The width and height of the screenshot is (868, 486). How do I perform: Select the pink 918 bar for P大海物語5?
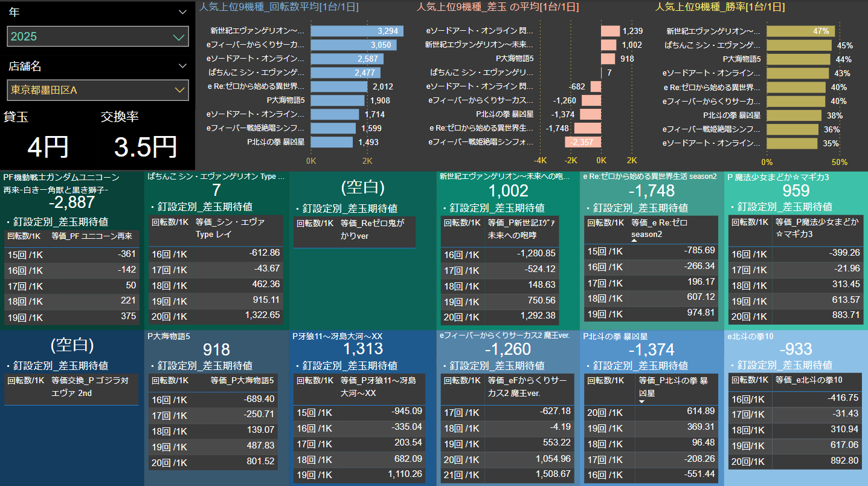[x=609, y=59]
